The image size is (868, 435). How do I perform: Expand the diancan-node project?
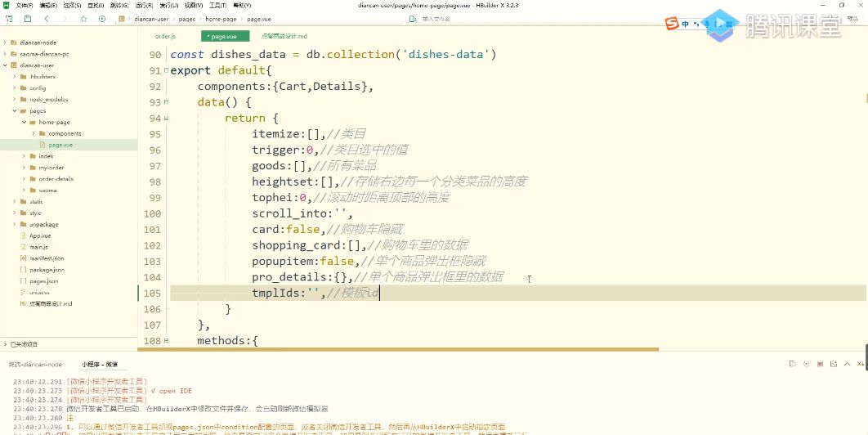tap(6, 43)
